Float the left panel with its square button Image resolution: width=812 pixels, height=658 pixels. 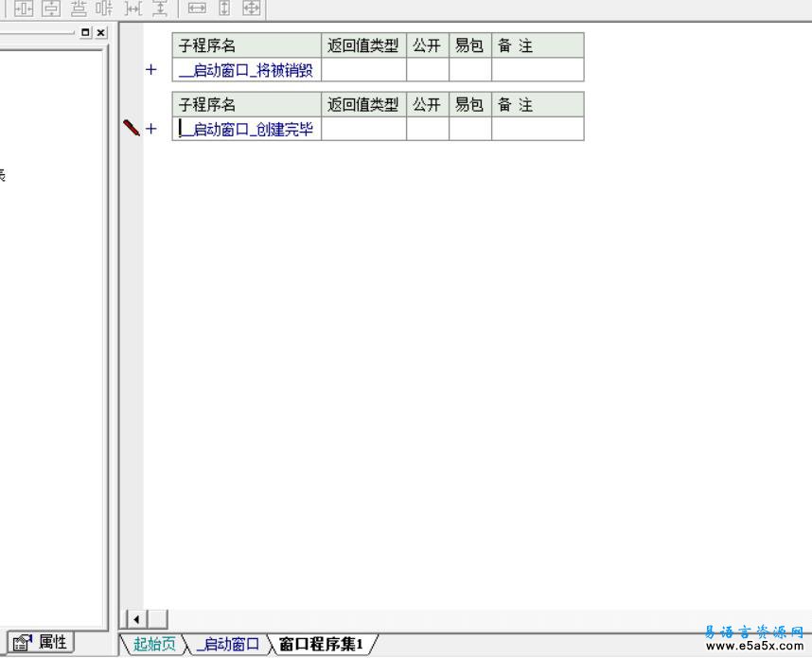click(86, 32)
